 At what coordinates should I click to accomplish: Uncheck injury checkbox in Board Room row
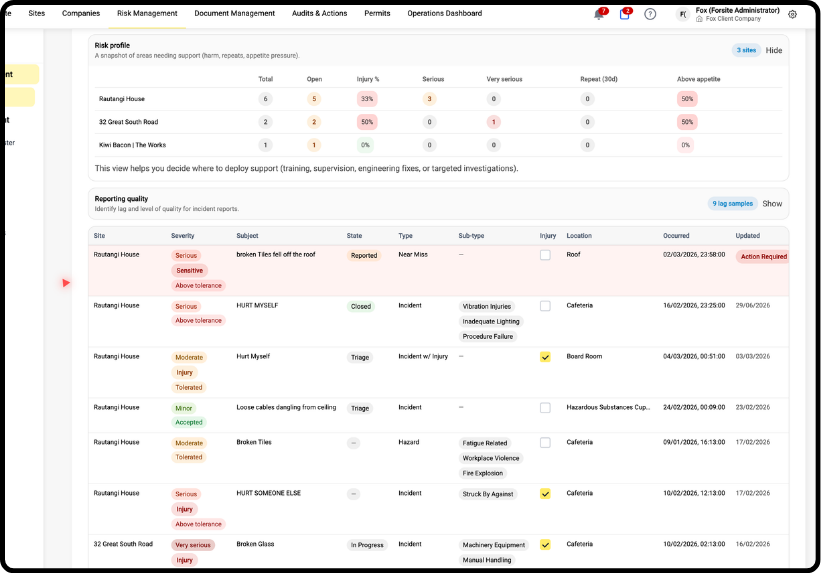click(x=545, y=357)
